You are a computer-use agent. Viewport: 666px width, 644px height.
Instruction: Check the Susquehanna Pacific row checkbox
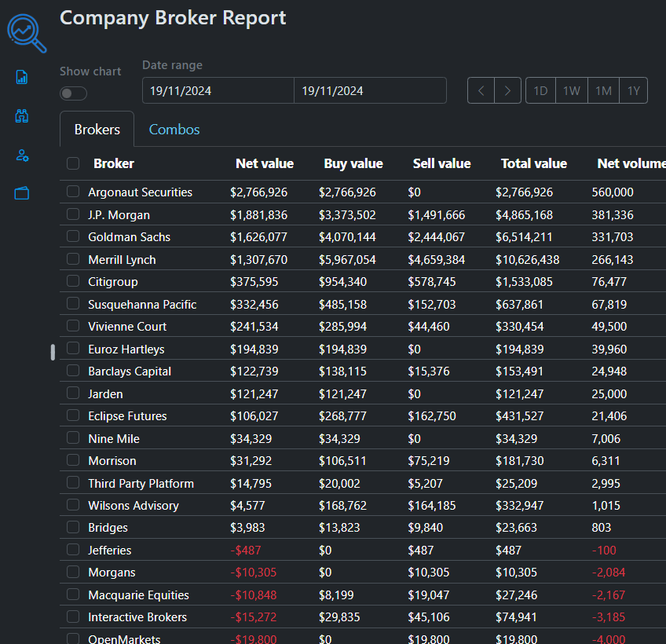click(73, 303)
